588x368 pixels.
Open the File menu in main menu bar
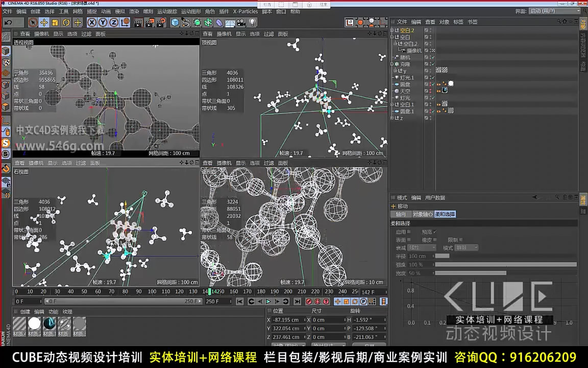point(7,12)
